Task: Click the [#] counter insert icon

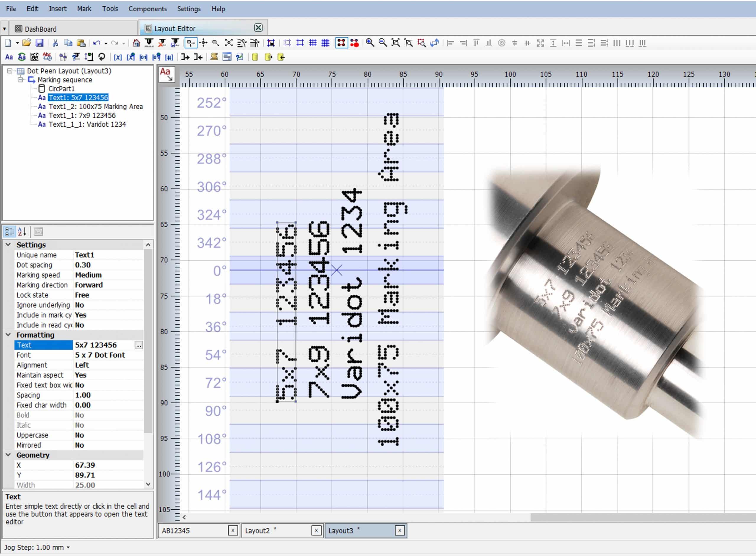Action: coord(169,57)
